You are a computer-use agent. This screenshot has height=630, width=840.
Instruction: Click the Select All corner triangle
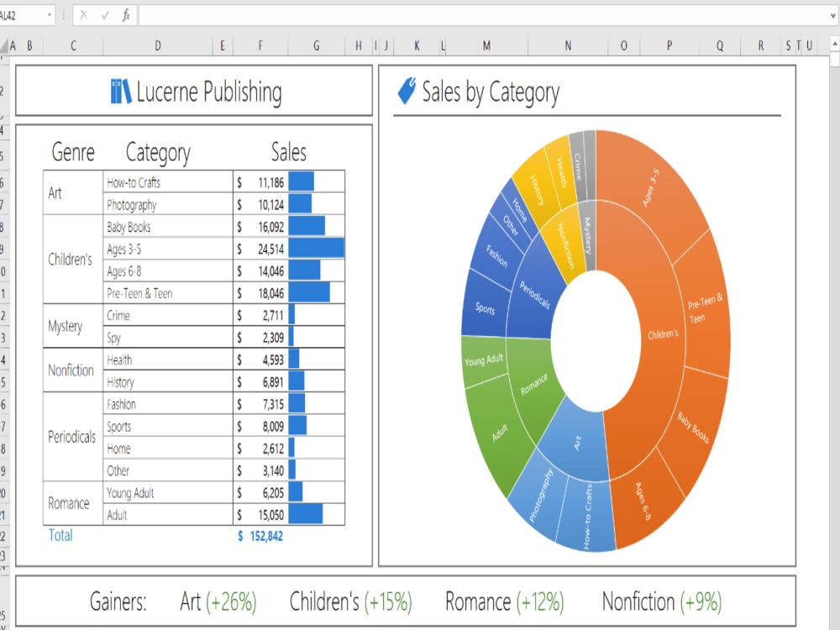click(x=4, y=46)
